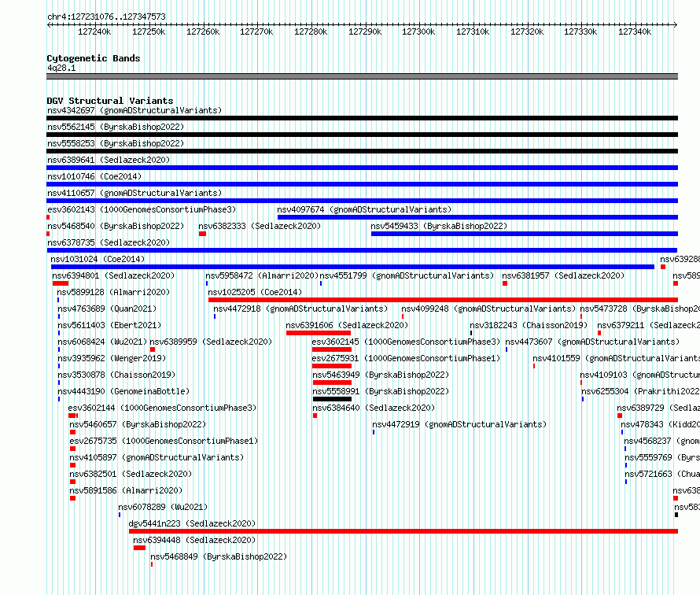Image resolution: width=700 pixels, height=595 pixels.
Task: Open the nsv5899128 Almarri2020 label
Action: pyautogui.click(x=113, y=292)
